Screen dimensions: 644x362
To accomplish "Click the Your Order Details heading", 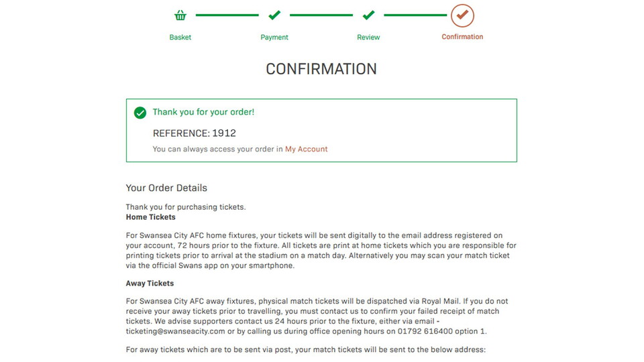I will [x=166, y=188].
